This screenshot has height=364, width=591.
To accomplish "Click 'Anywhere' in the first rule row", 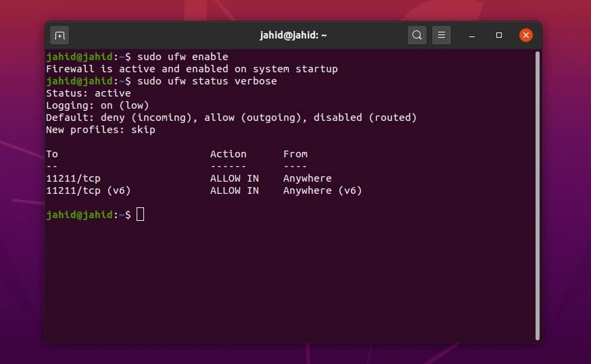I will click(307, 178).
